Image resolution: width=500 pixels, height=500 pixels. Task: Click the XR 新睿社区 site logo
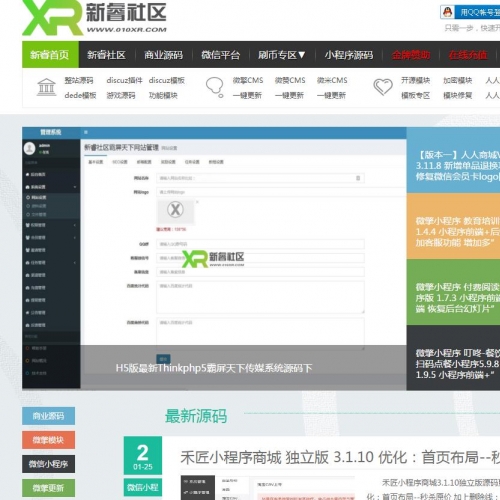tap(94, 17)
